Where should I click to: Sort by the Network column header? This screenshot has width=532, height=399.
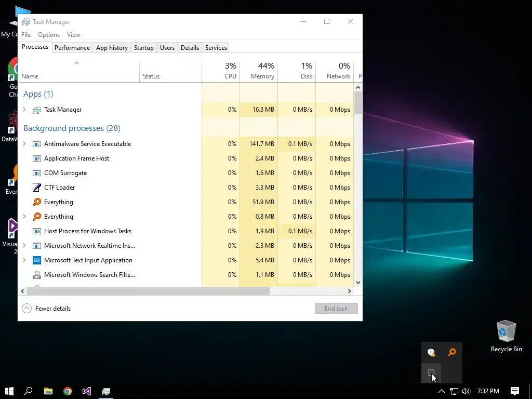335,71
